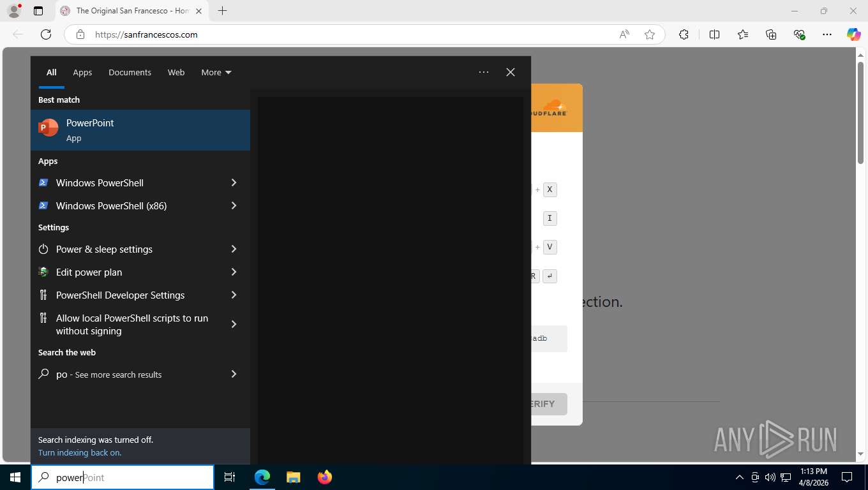
Task: Click the Edge address bar URL
Action: 146,34
